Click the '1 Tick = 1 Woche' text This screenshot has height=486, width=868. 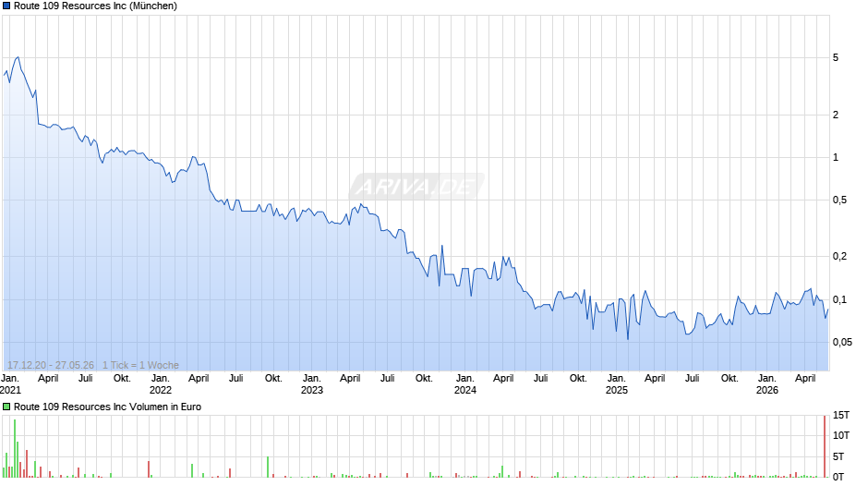140,365
